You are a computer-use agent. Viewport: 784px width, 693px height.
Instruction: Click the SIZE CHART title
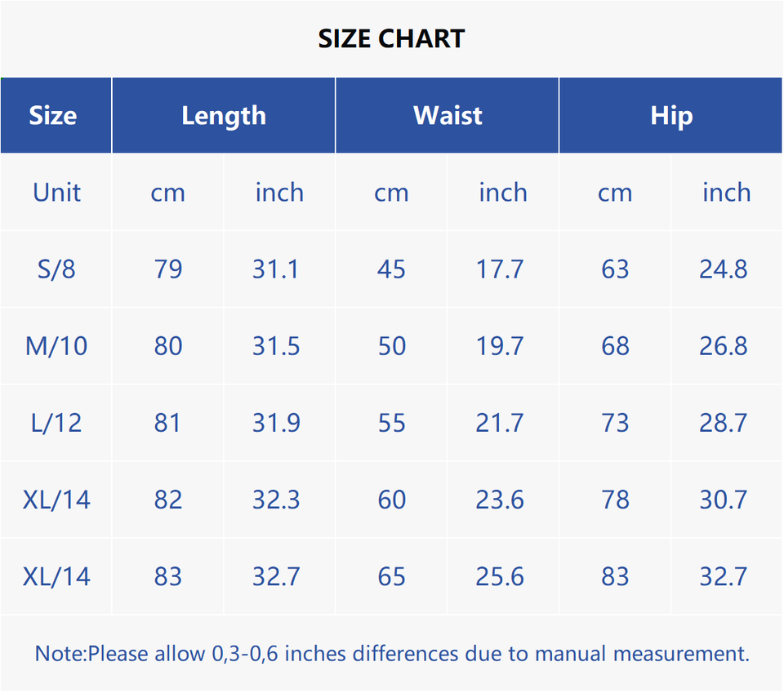[x=391, y=38]
